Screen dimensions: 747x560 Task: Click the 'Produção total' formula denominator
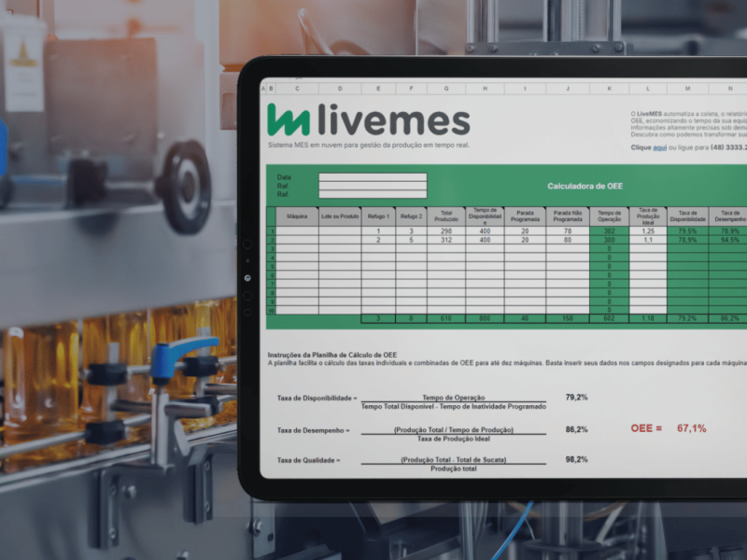(454, 469)
